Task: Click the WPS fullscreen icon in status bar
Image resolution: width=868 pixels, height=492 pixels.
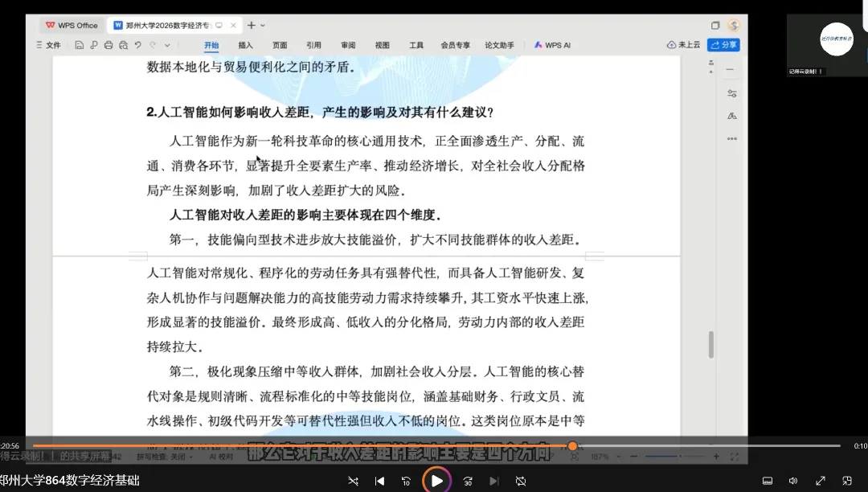Action: tap(735, 457)
